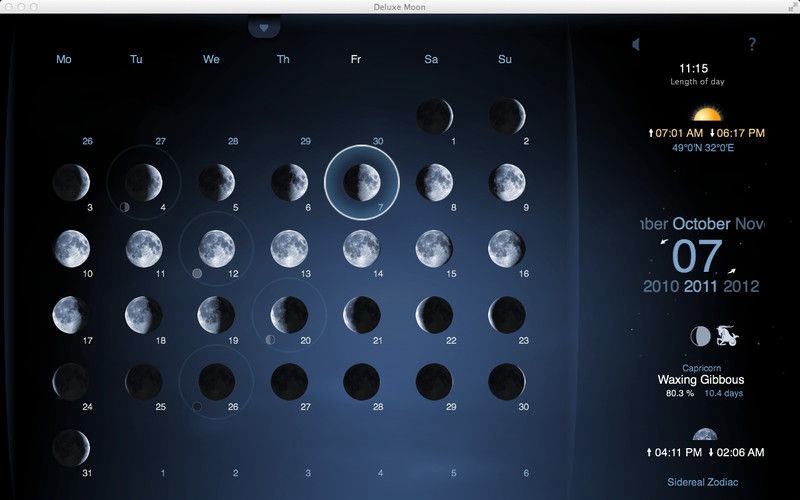Step month back with upper-left arrow
800x500 pixels.
coord(664,242)
